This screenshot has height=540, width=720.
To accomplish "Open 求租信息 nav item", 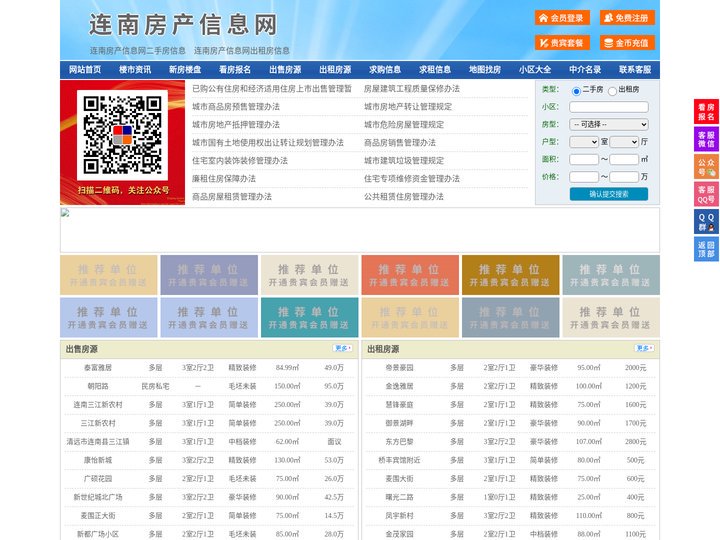I will pos(435,70).
